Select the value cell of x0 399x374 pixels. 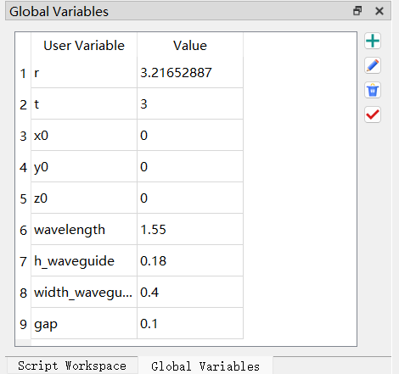(190, 135)
